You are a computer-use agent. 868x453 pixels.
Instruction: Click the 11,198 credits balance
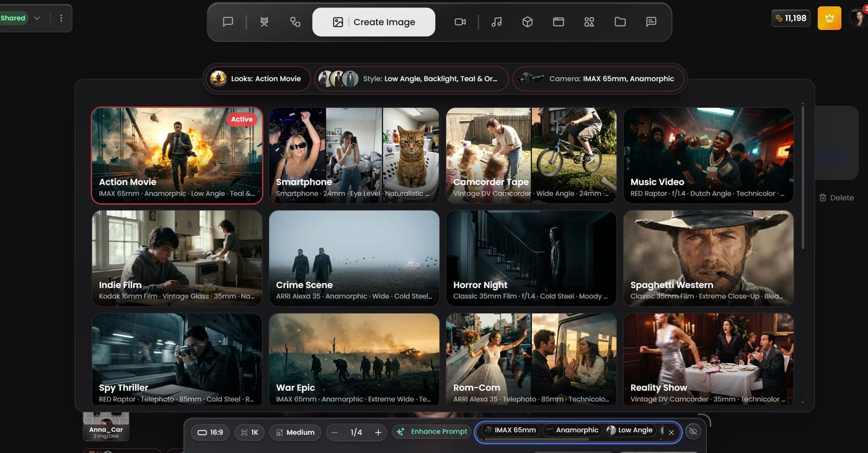790,18
